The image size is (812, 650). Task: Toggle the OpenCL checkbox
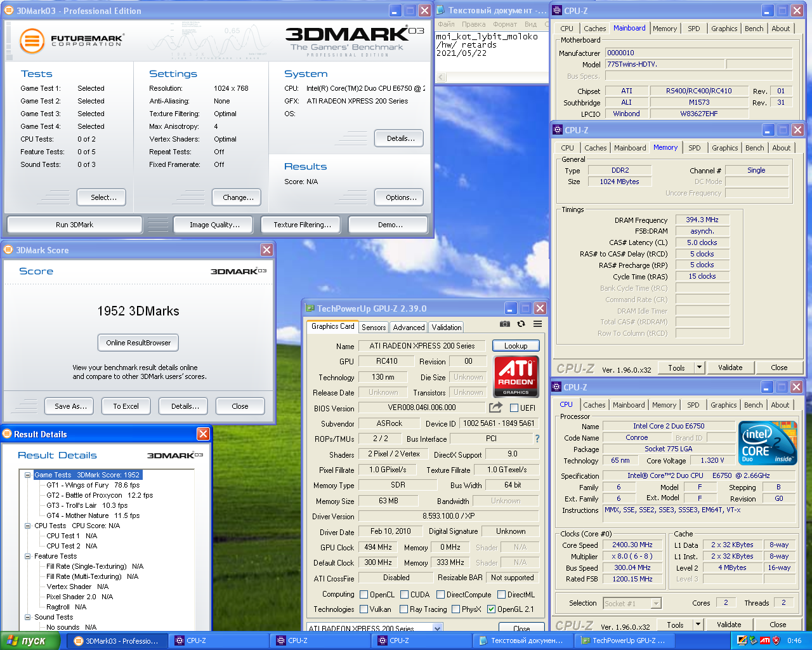click(364, 595)
